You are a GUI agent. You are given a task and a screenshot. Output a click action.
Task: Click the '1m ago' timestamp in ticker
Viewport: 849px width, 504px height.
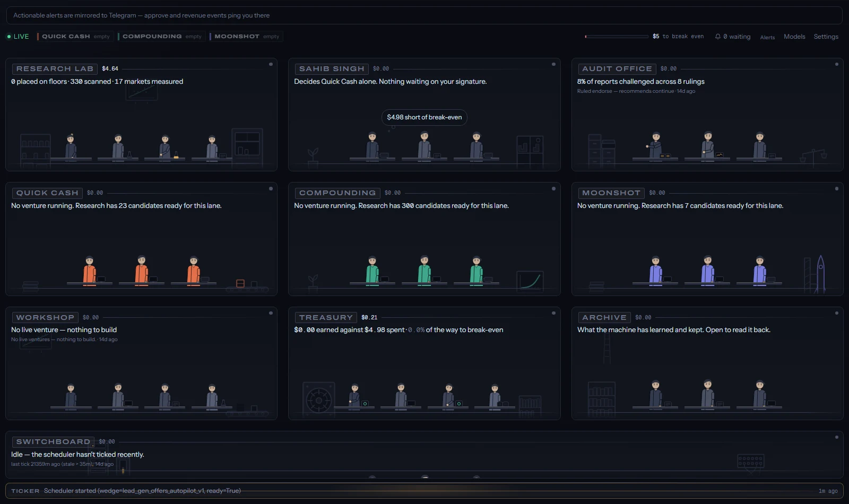pyautogui.click(x=828, y=491)
